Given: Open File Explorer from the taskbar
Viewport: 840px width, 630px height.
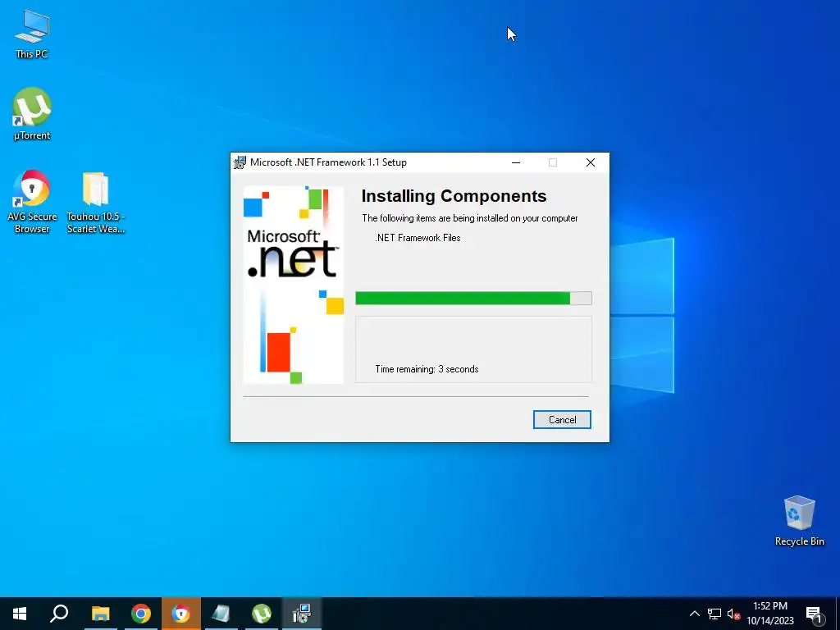Looking at the screenshot, I should (100, 614).
